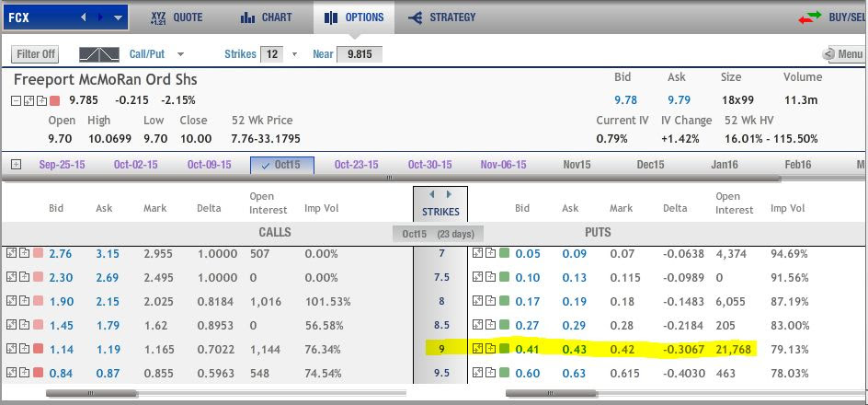This screenshot has height=405, width=868.
Task: Click the FCX symbol field
Action: 65,17
